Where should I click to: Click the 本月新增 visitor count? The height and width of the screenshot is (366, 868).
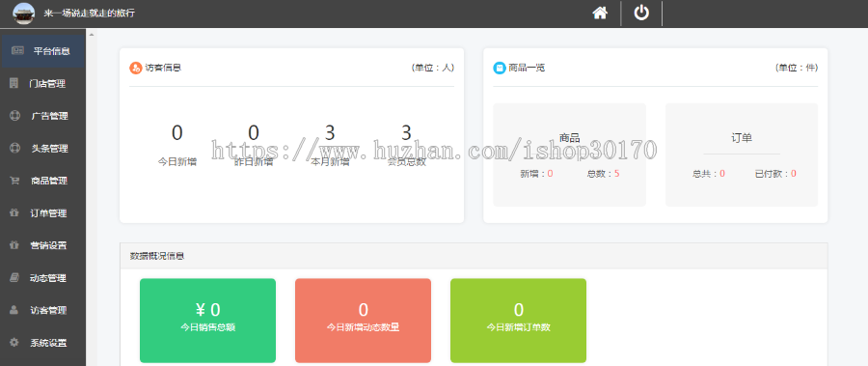[330, 133]
